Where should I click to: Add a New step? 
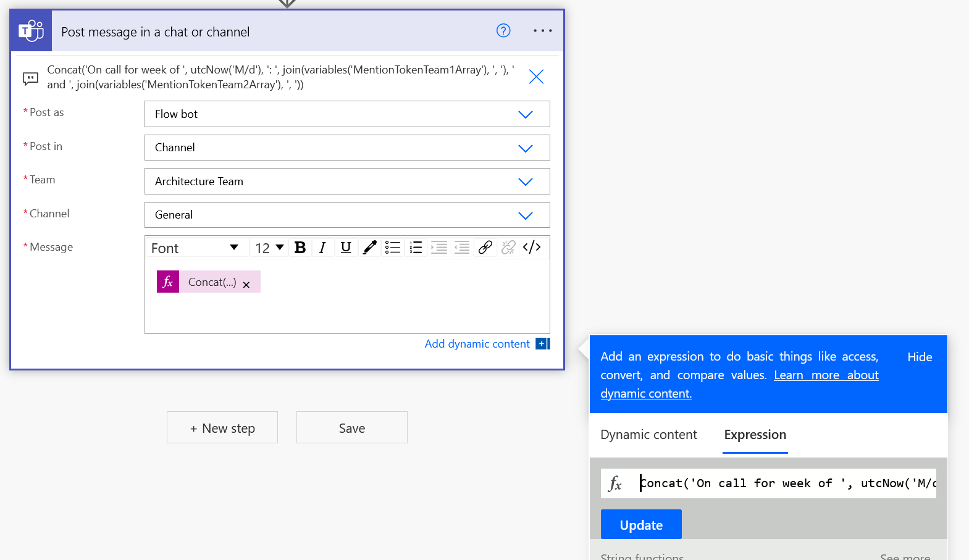click(x=222, y=427)
